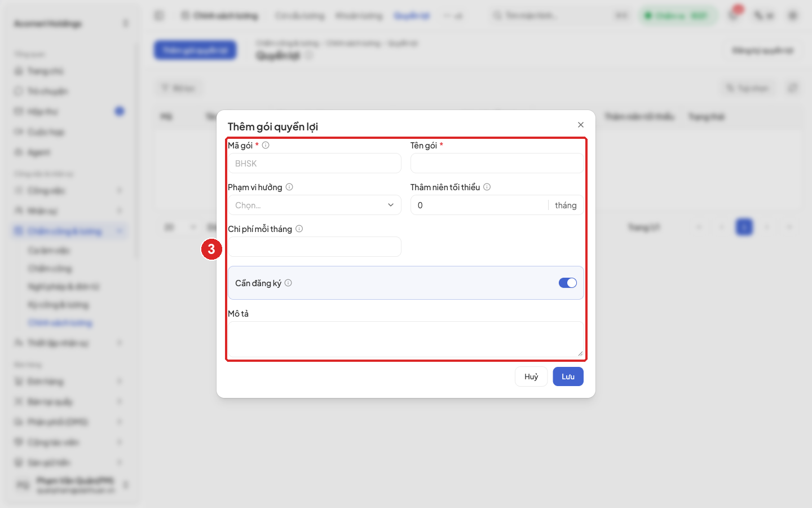Close the Thêm gói quyền lợi dialog
The width and height of the screenshot is (812, 508).
(x=581, y=125)
